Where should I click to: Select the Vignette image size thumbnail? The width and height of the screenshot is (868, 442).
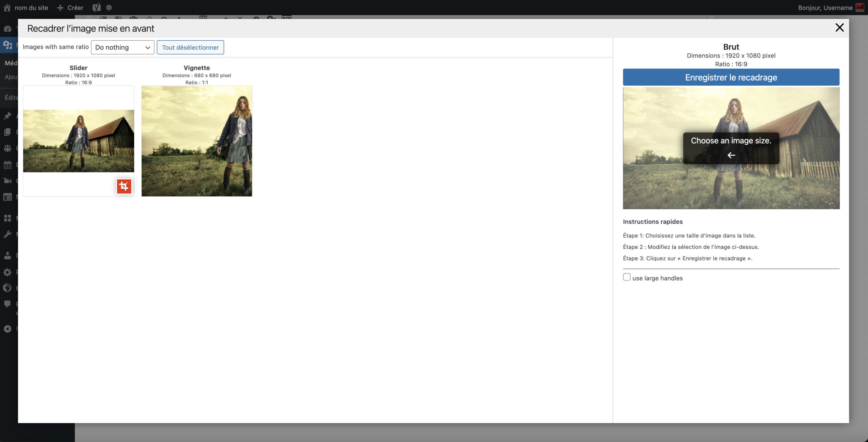[x=197, y=141]
